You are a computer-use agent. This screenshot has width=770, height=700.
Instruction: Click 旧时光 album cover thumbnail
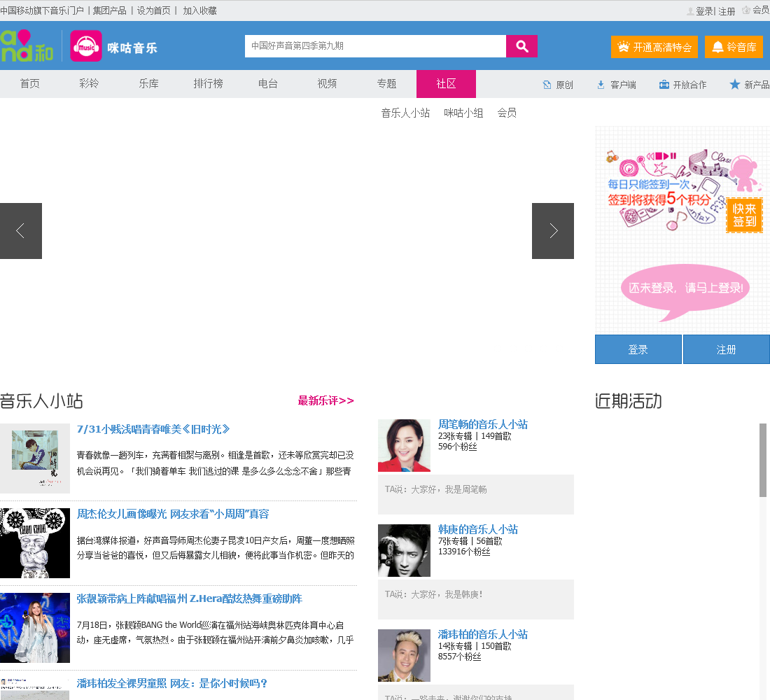click(x=35, y=458)
